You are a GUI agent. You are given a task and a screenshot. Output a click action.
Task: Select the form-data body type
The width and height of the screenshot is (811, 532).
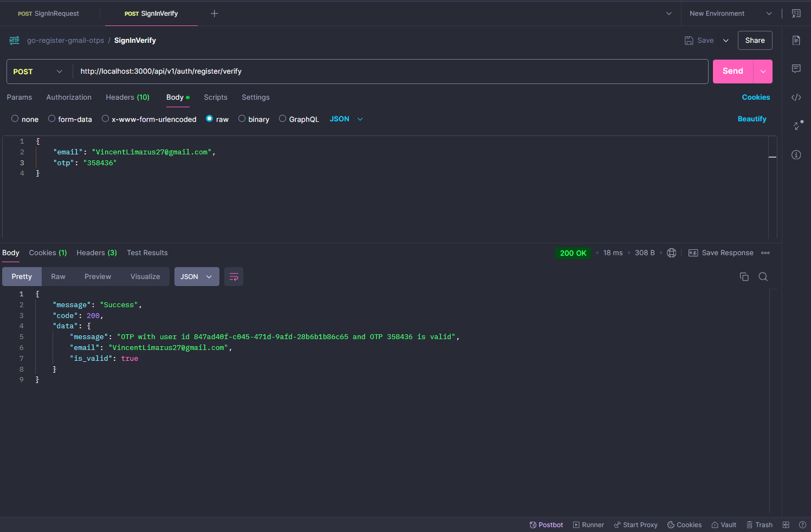pos(70,119)
